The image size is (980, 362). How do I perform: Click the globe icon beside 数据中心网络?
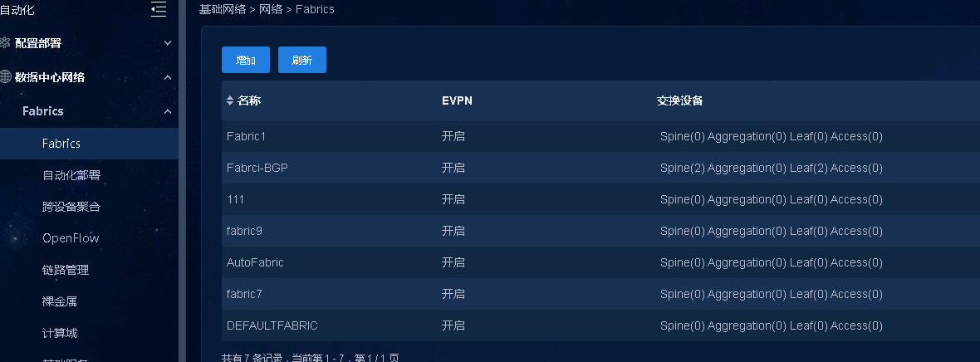point(5,77)
